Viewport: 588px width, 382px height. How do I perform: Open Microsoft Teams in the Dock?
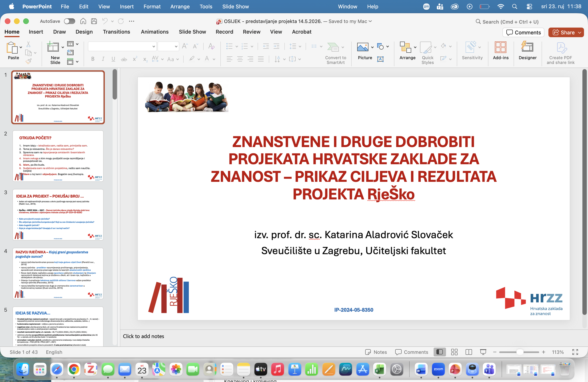pos(489,369)
